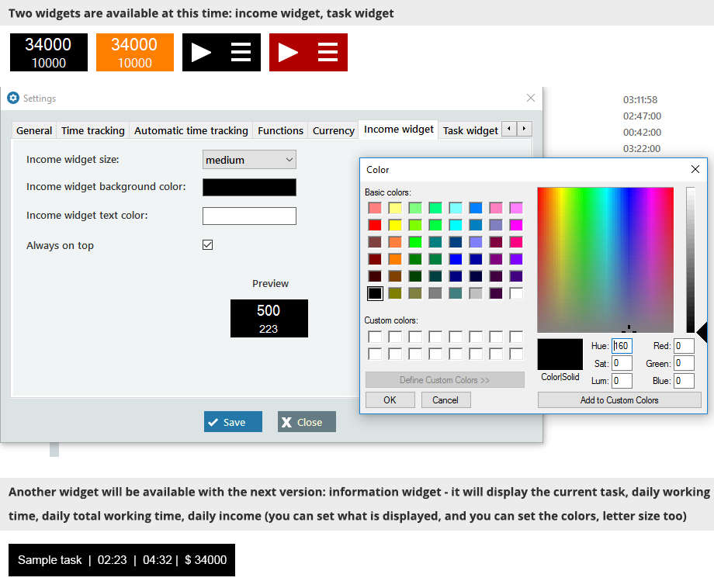Click Add to Custom Colors button
The width and height of the screenshot is (714, 588).
[619, 400]
